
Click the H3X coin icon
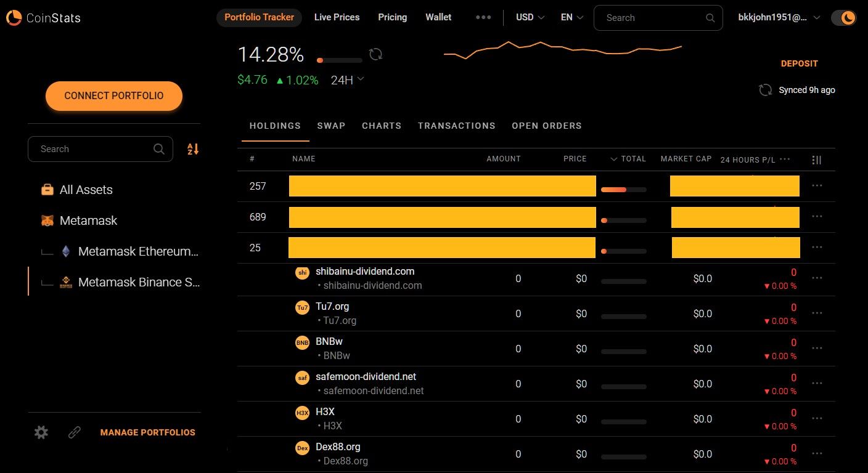pyautogui.click(x=302, y=413)
